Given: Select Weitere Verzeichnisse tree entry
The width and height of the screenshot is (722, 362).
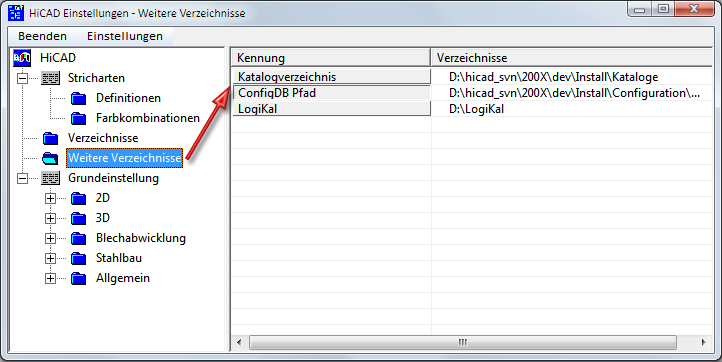Looking at the screenshot, I should click(125, 158).
